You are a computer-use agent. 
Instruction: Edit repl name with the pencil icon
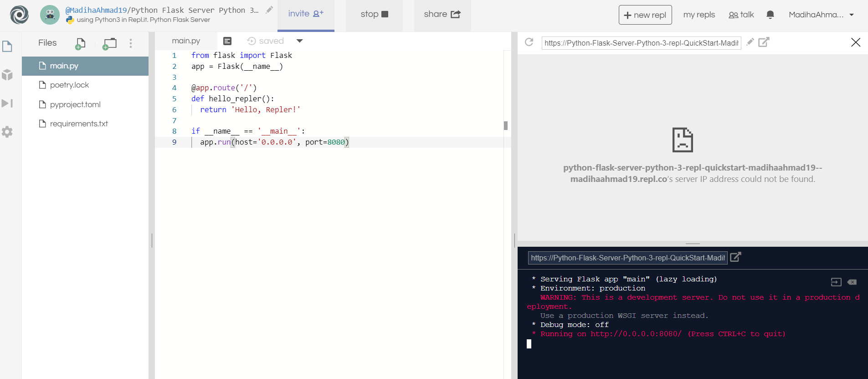click(269, 10)
